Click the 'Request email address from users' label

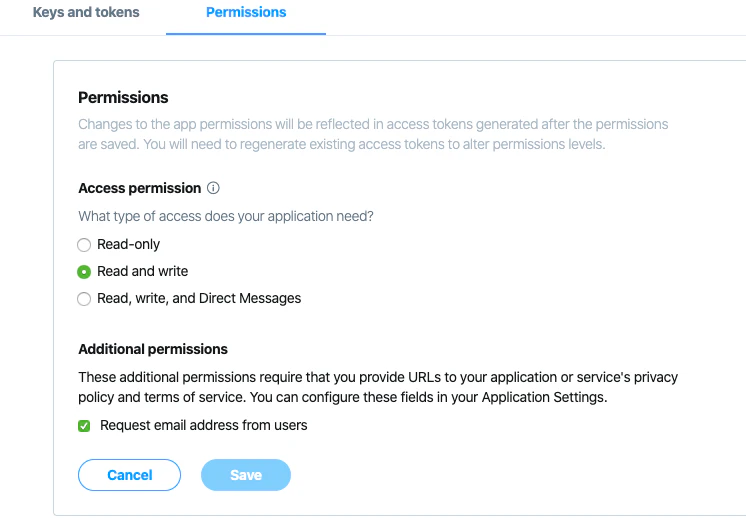coord(204,425)
